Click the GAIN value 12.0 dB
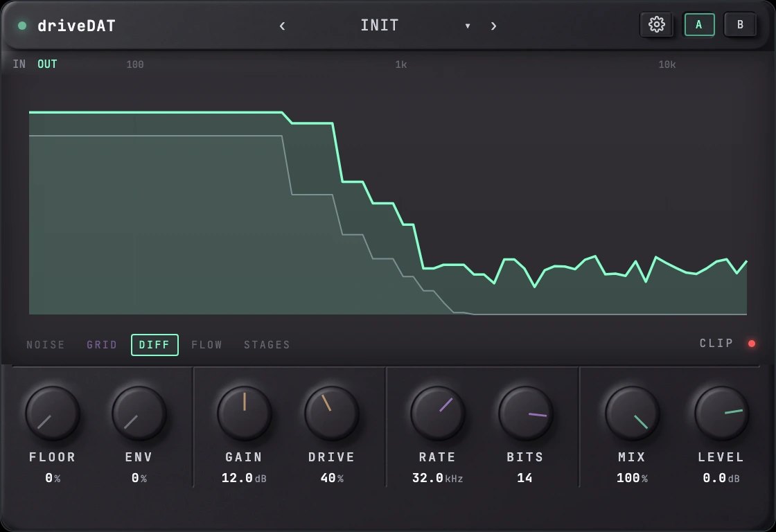The height and width of the screenshot is (532, 776). [x=244, y=478]
